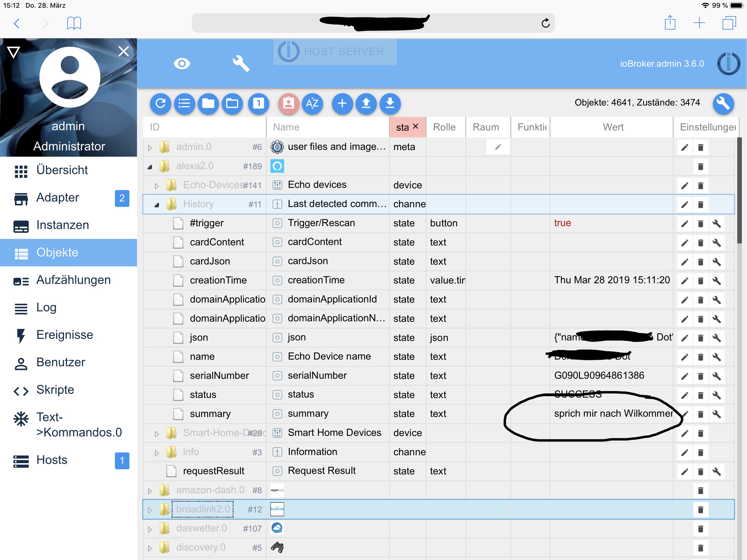Collapse the History channel folder
The image size is (747, 560).
[x=157, y=205]
